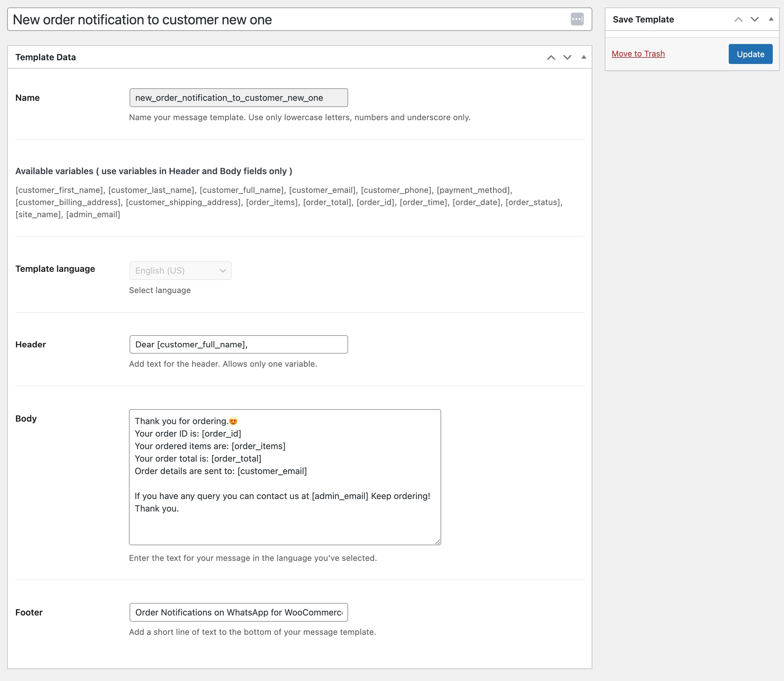Screen dimensions: 784x681
Task: Open the Template language dropdown
Action: (x=180, y=271)
